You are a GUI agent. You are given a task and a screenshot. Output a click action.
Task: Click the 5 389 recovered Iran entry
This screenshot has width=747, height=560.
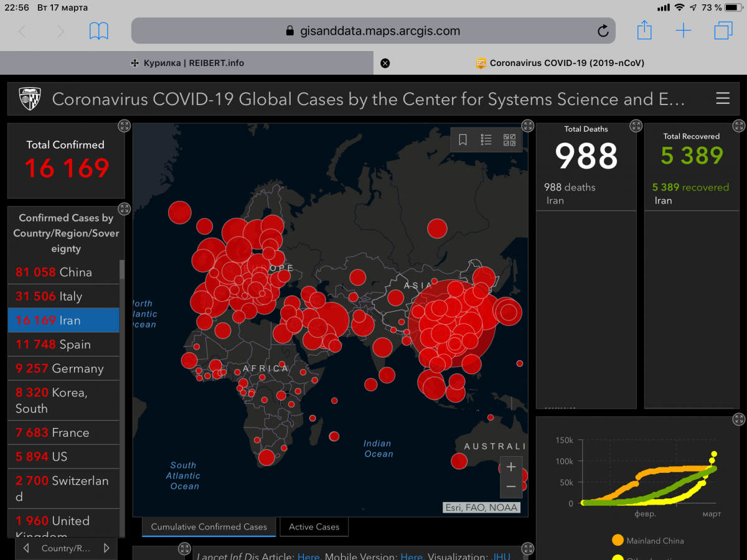pos(692,194)
